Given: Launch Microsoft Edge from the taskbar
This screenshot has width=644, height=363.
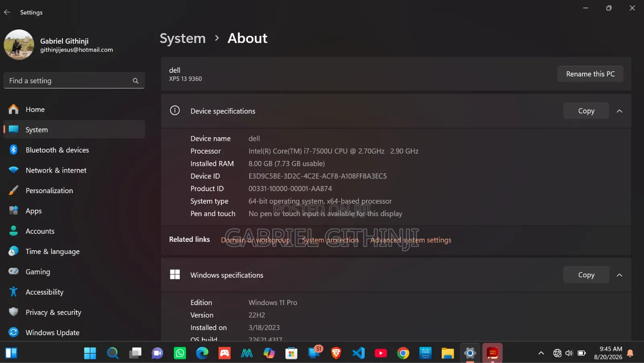Looking at the screenshot, I should (x=202, y=353).
